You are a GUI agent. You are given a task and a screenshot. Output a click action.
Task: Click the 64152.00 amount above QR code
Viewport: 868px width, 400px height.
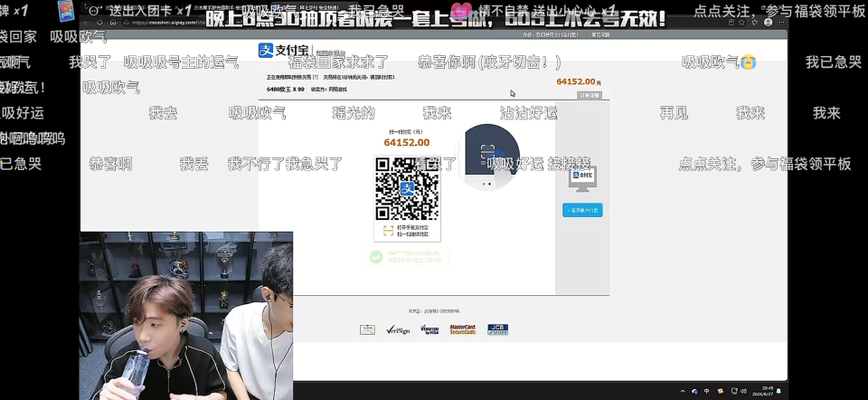point(407,142)
